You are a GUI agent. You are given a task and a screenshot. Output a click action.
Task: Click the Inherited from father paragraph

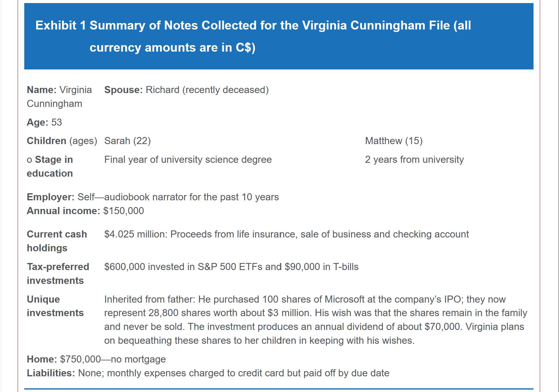[315, 320]
